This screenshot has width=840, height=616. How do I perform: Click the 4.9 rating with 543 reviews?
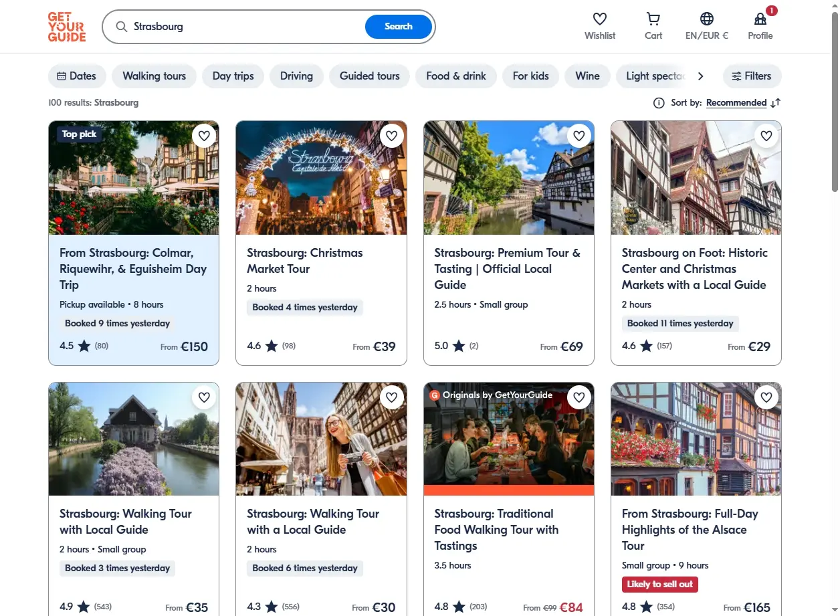click(x=86, y=607)
